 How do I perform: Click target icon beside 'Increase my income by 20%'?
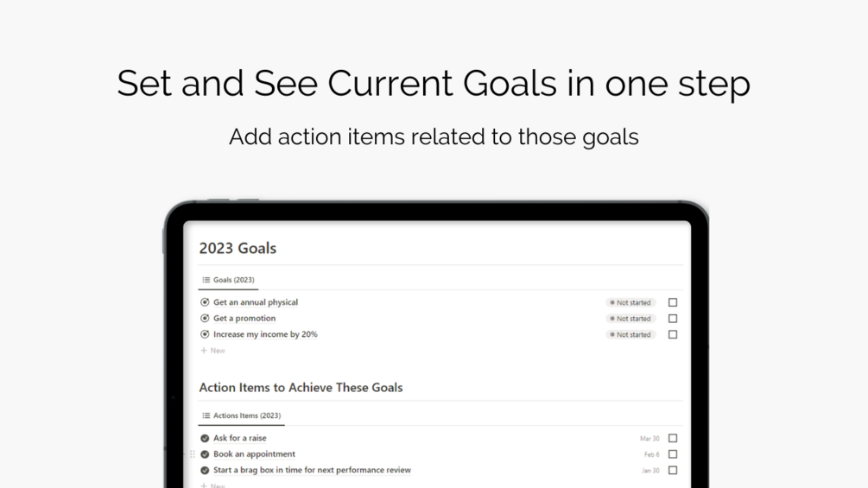(205, 334)
